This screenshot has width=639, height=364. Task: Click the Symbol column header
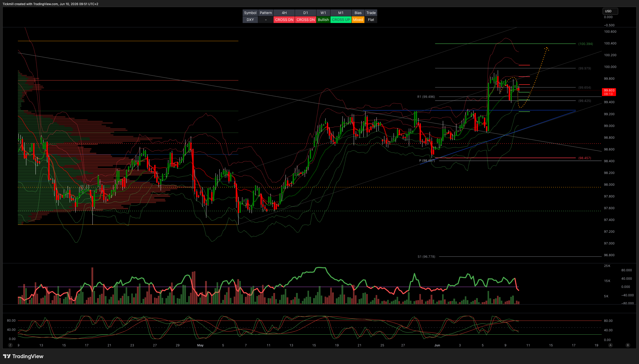pyautogui.click(x=250, y=13)
